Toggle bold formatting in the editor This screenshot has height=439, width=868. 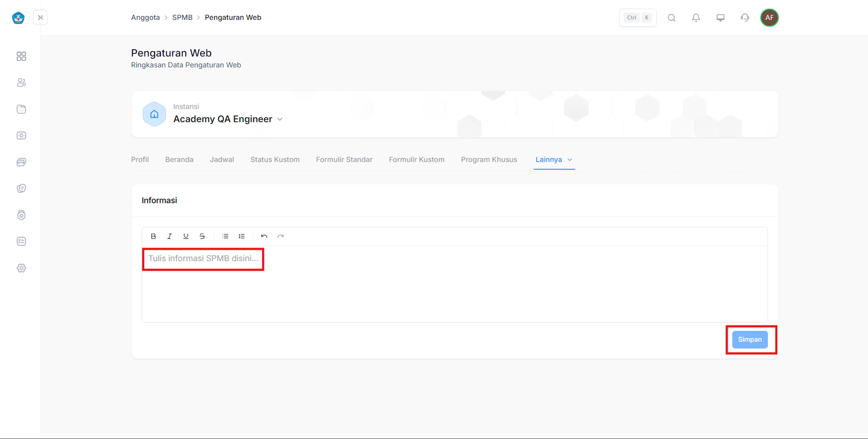153,236
